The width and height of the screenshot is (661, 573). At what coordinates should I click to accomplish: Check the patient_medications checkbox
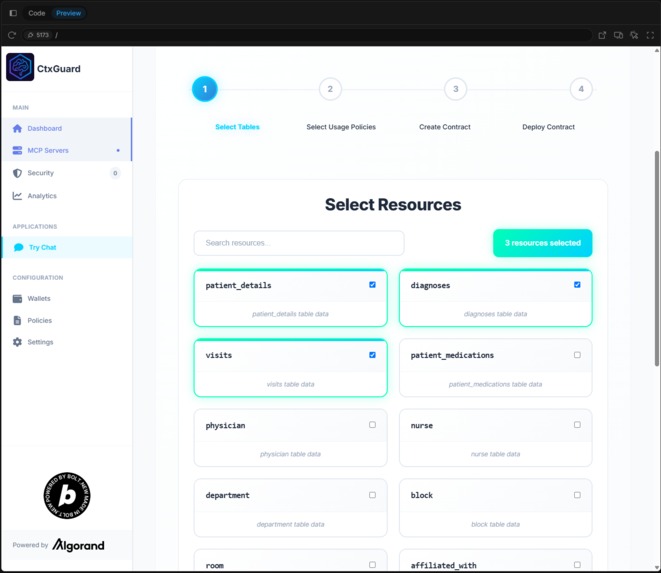point(577,355)
